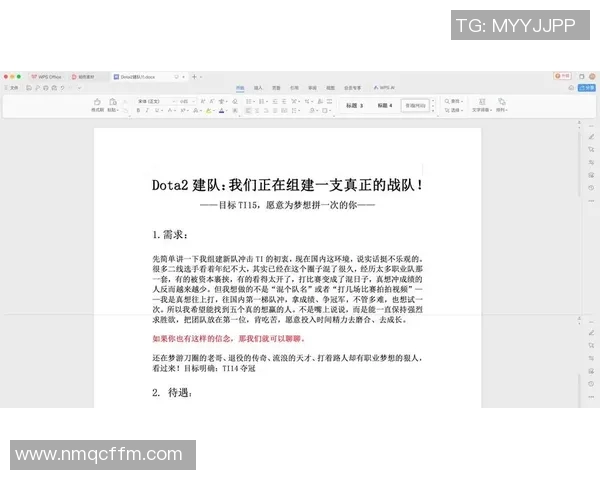Viewport: 600px width, 480px height.
Task: Open the font size dropdown
Action: tap(194, 101)
